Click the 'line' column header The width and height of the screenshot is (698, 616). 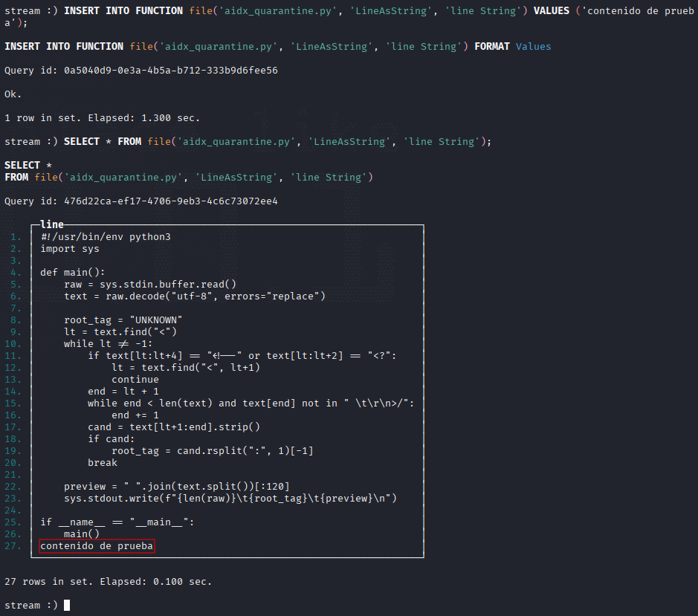51,224
